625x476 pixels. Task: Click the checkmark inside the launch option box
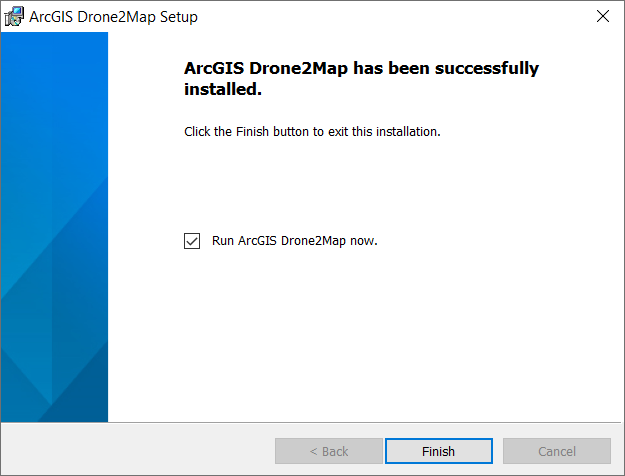pyautogui.click(x=192, y=241)
